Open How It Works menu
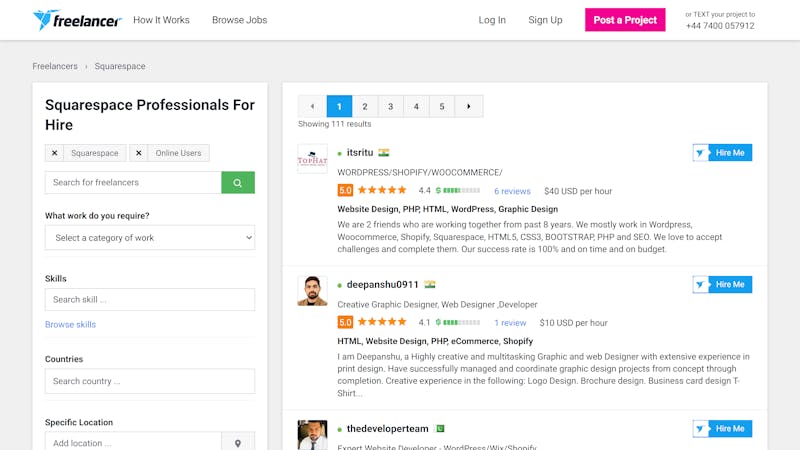This screenshot has height=450, width=800. (x=161, y=20)
